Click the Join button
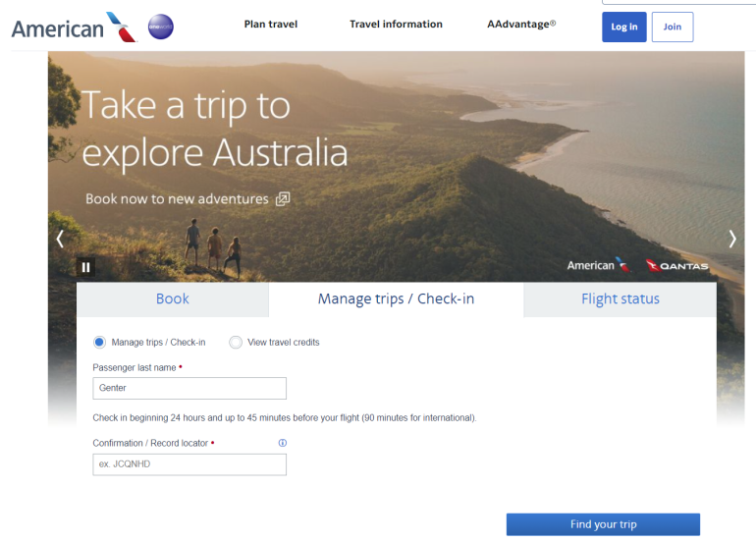 point(673,27)
